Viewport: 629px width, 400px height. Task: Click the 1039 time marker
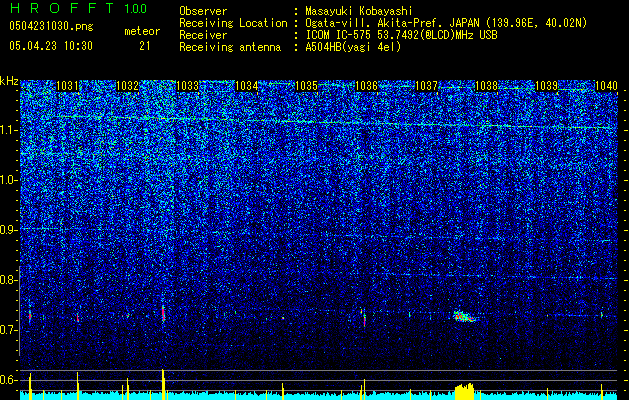click(546, 86)
